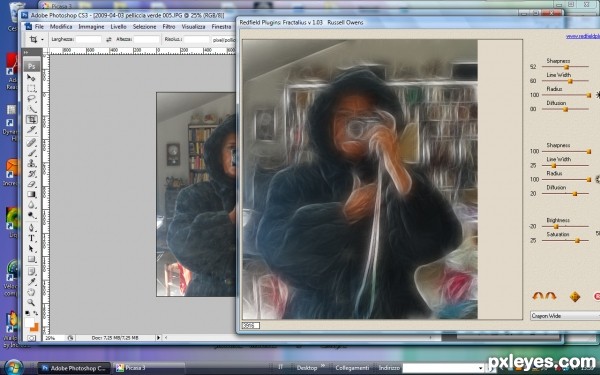Click the Diffusion slider showing value 20
This screenshot has height=375, width=600.
coord(565,194)
